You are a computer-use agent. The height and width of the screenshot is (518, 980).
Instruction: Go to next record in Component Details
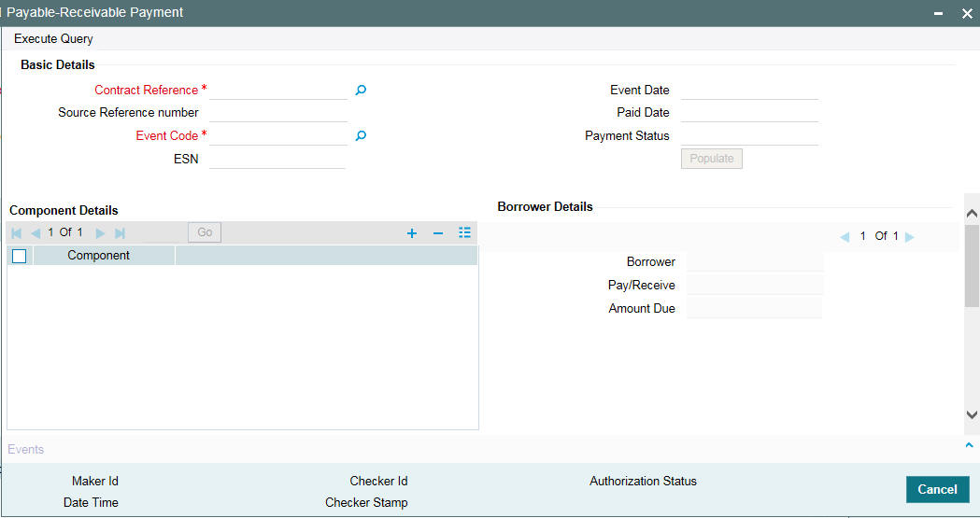100,232
